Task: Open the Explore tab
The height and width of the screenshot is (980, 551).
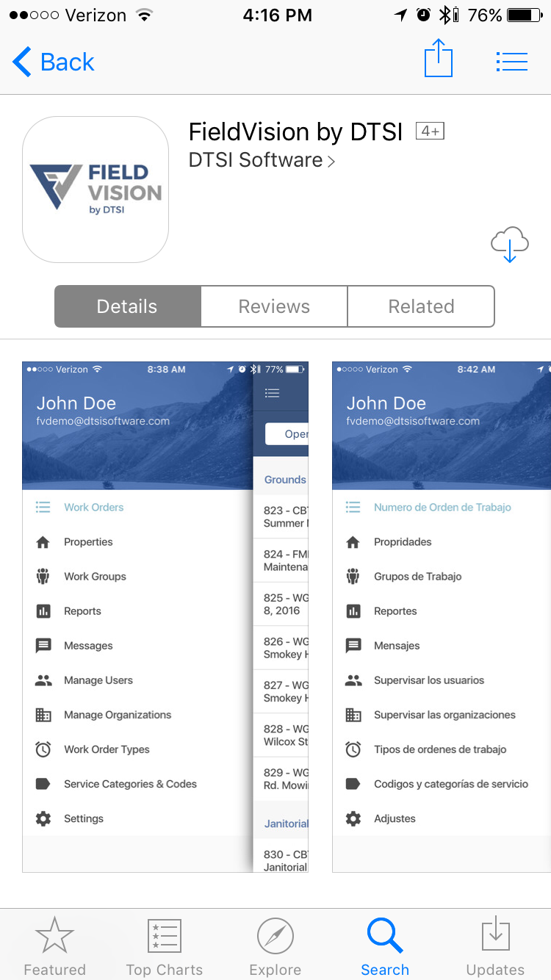Action: coord(275,947)
